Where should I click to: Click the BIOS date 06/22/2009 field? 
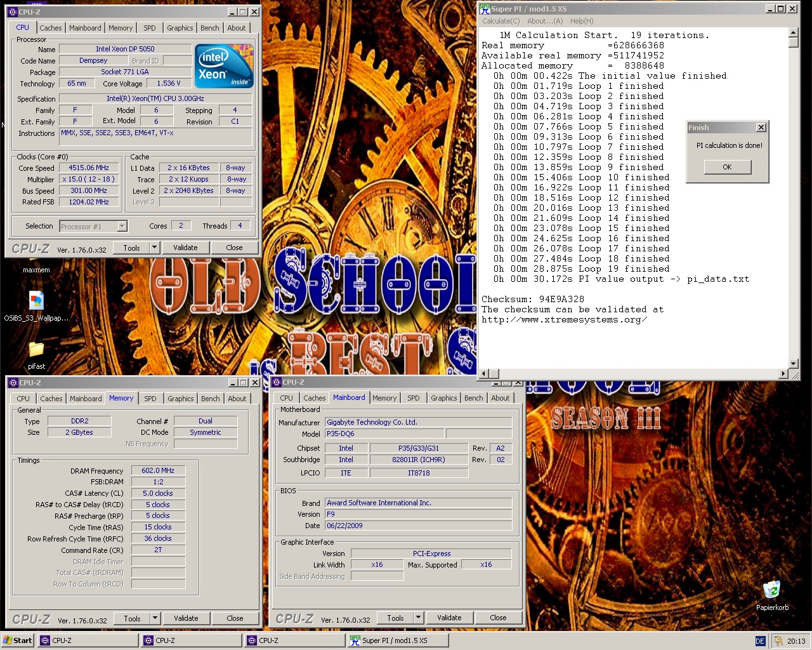tap(418, 526)
